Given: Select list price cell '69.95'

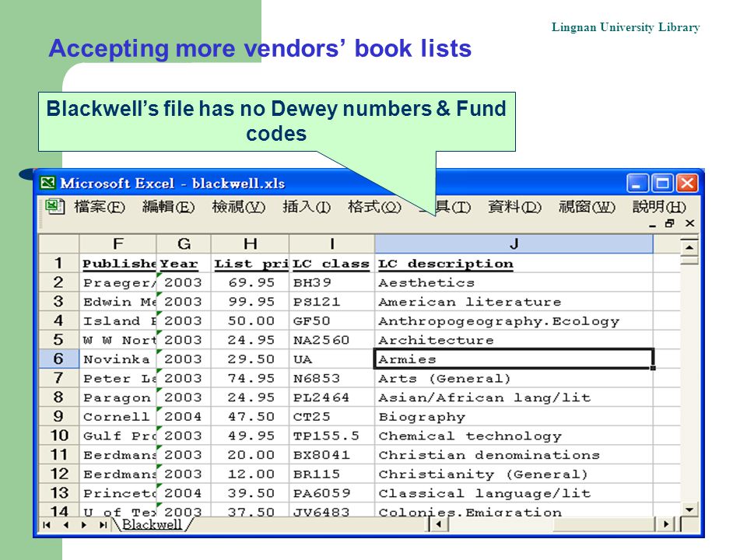Looking at the screenshot, I should [x=250, y=282].
